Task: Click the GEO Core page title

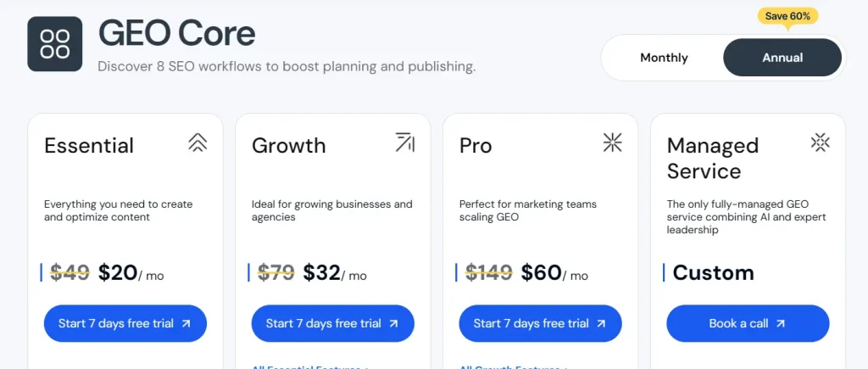Action: point(176,33)
